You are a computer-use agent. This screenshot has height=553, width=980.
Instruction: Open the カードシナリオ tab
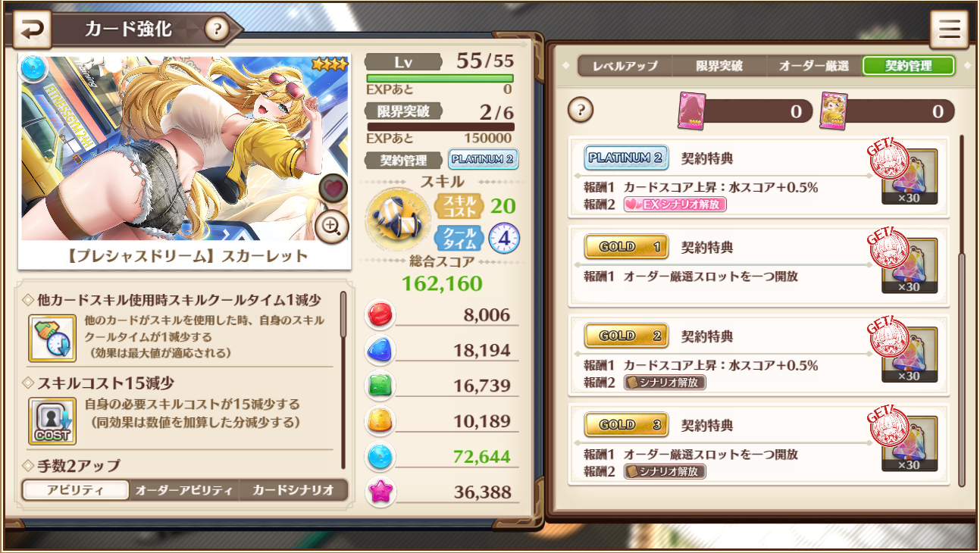point(293,490)
